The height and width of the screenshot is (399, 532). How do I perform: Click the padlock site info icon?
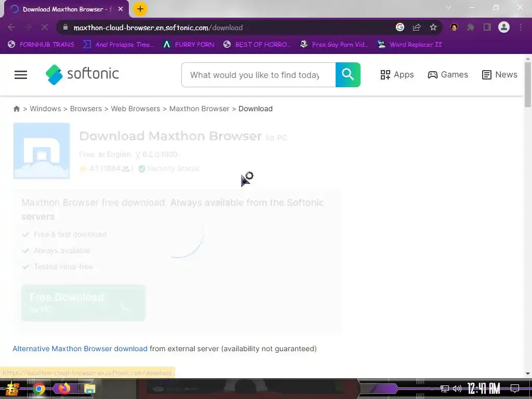click(65, 28)
